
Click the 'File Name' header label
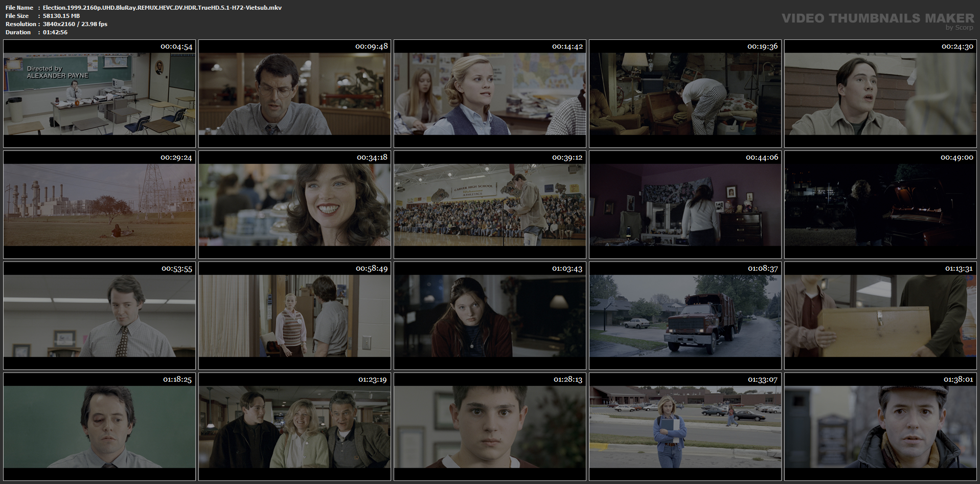click(x=19, y=8)
